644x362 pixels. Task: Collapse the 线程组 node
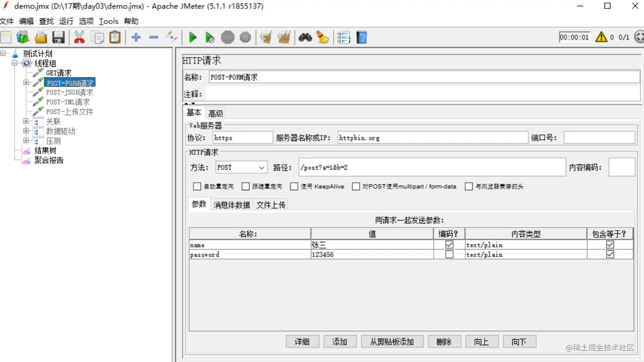pos(14,63)
